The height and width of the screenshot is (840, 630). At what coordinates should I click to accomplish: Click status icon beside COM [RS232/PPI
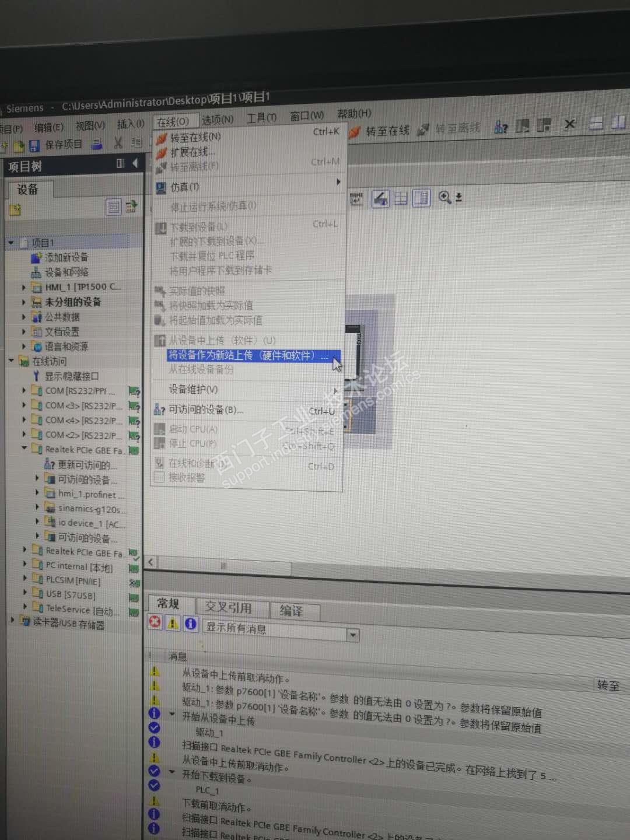tap(134, 391)
